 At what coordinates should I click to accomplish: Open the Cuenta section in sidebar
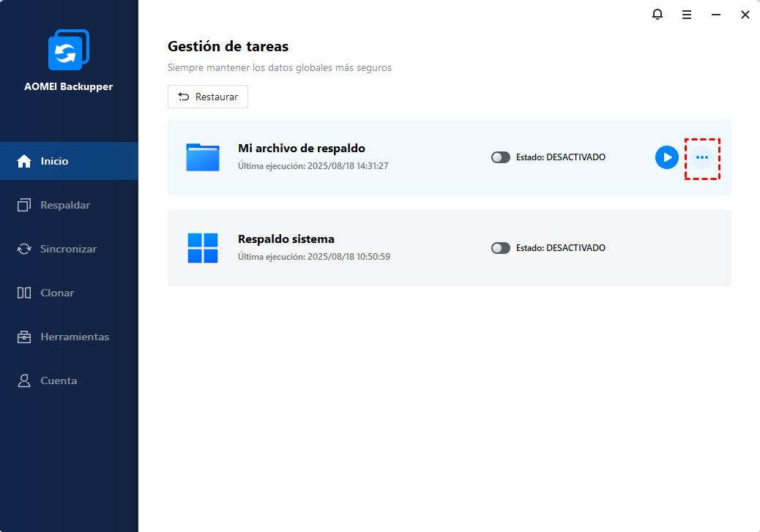tap(69, 381)
